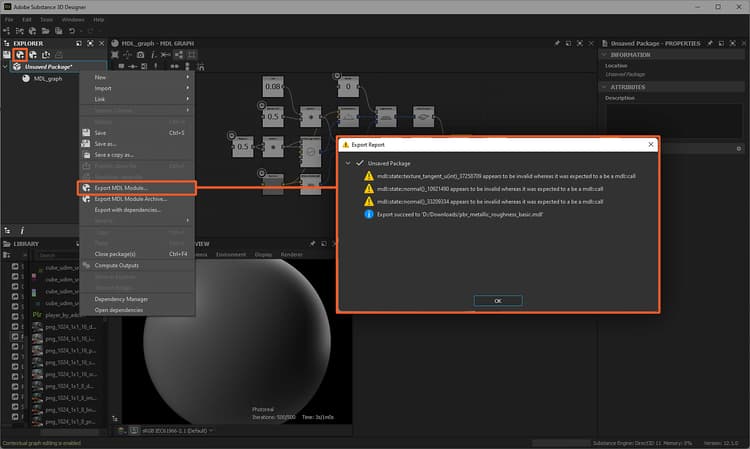Image resolution: width=750 pixels, height=449 pixels.
Task: Select the 0.08 constant node in graph
Action: (x=273, y=87)
